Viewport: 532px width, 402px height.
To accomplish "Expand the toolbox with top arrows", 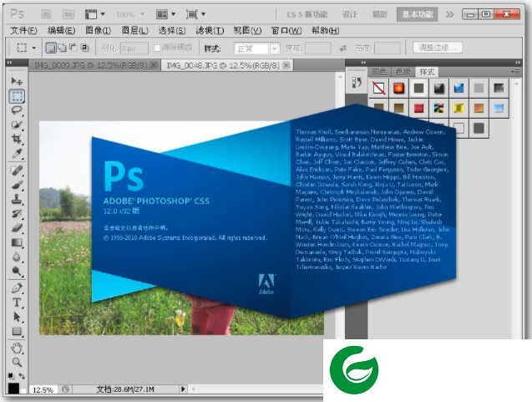I will pyautogui.click(x=10, y=63).
